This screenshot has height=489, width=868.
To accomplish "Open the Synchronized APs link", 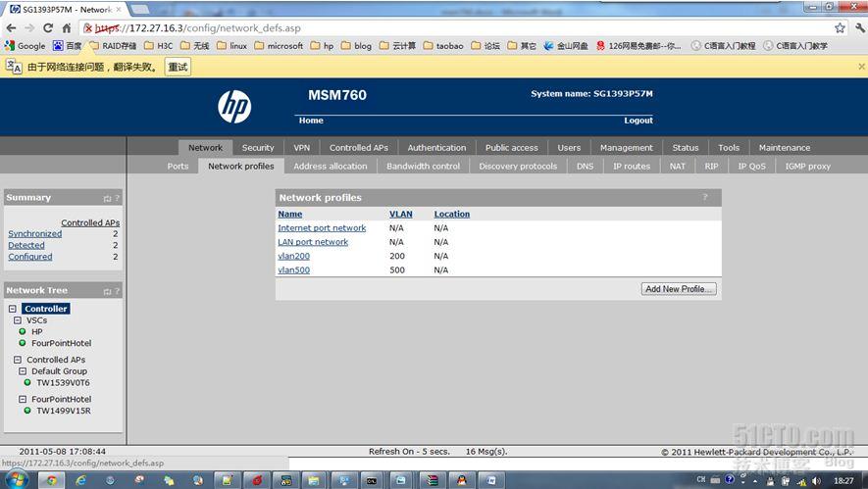I will (x=35, y=234).
